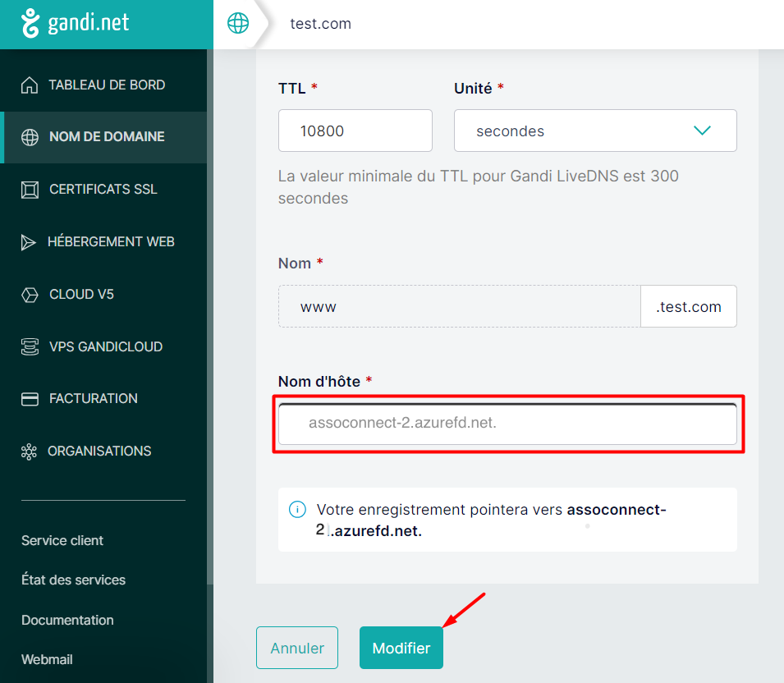Click the Facturation card icon
The height and width of the screenshot is (683, 784).
[30, 398]
